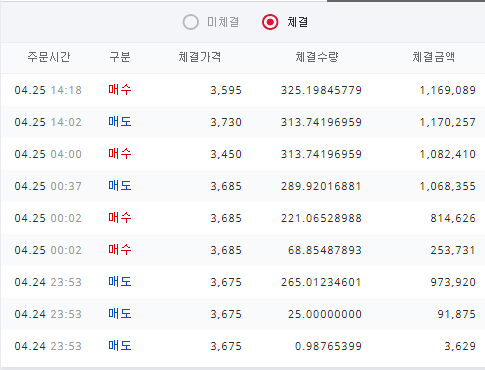The width and height of the screenshot is (485, 370).
Task: Click quantity 221.06528988
Action: point(321,218)
